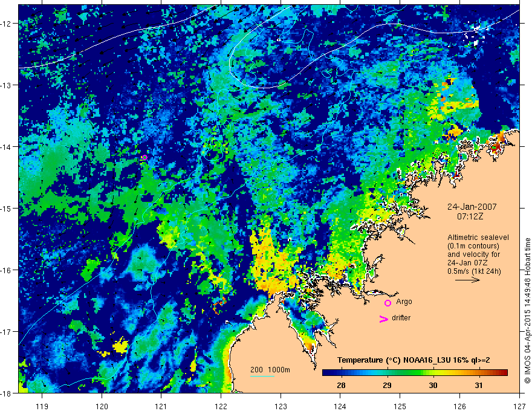Click the colorbar value "30"

[x=433, y=385]
